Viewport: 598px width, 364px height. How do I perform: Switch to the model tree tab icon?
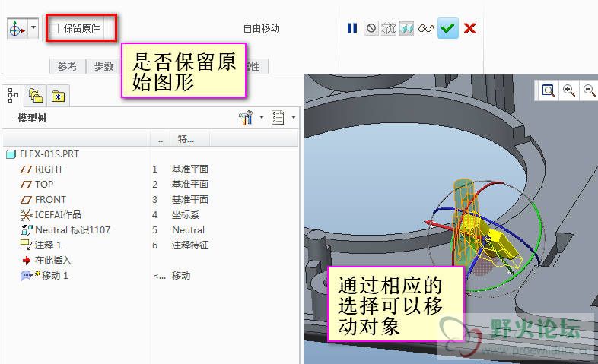click(13, 96)
